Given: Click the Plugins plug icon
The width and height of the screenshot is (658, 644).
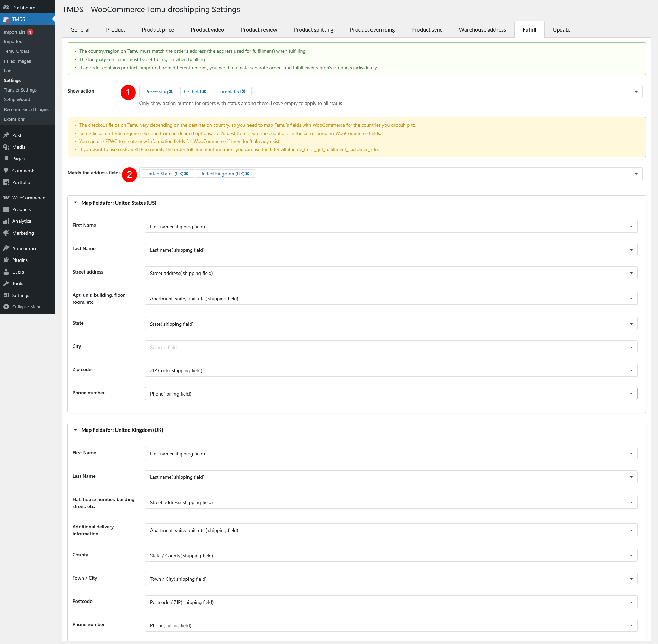Looking at the screenshot, I should click(6, 260).
